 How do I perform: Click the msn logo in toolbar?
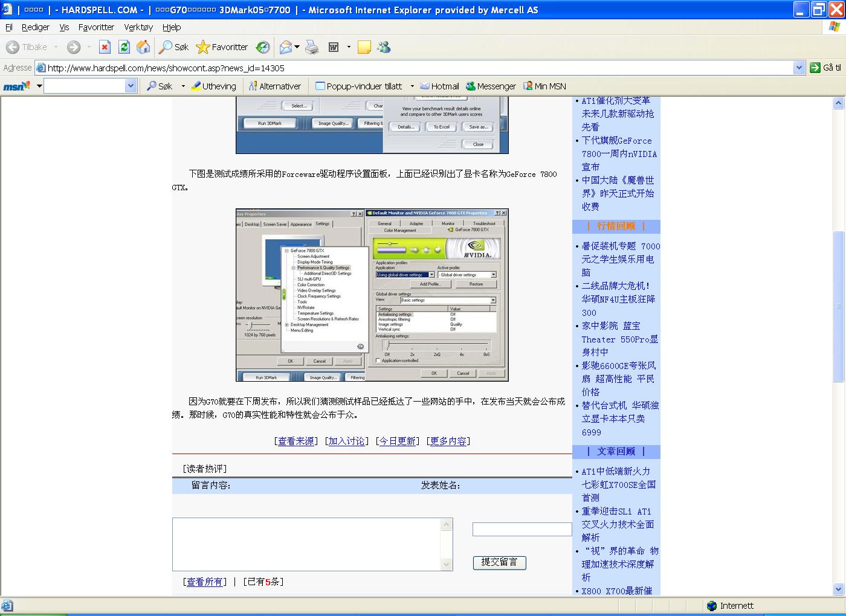point(16,86)
